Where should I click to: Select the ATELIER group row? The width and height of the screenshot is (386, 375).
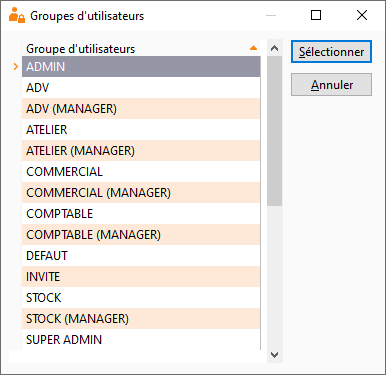coord(141,130)
